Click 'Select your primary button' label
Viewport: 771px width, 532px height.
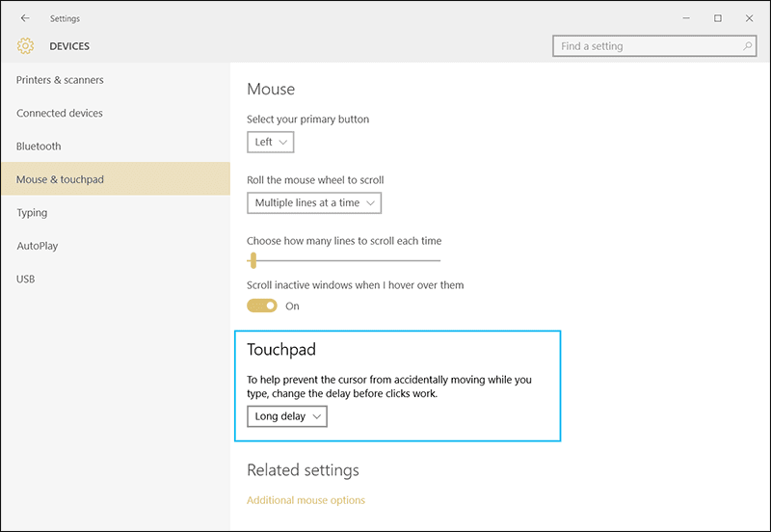click(307, 120)
